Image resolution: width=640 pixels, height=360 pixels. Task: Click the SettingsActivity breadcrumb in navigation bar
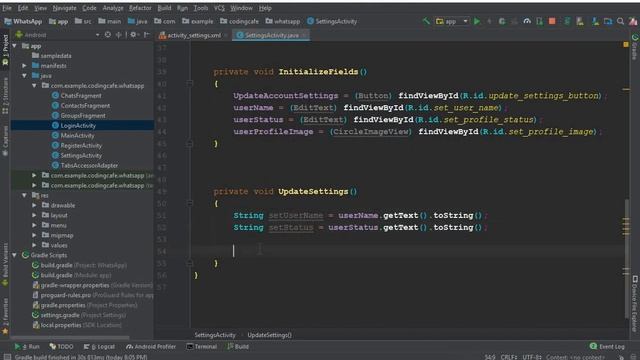tap(332, 21)
